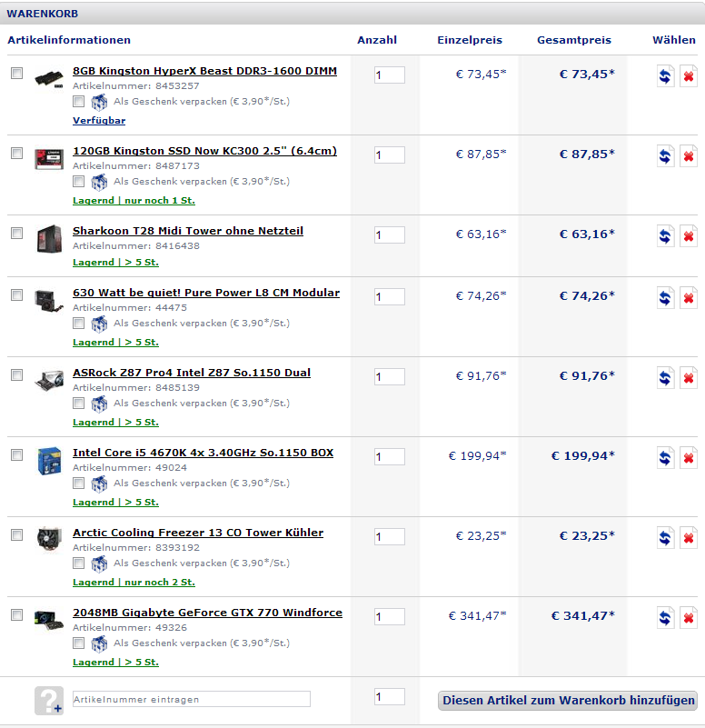The image size is (705, 728).
Task: Click 'Diesen Artikel zum Warenkorb hinzufügen' button
Action: click(568, 700)
